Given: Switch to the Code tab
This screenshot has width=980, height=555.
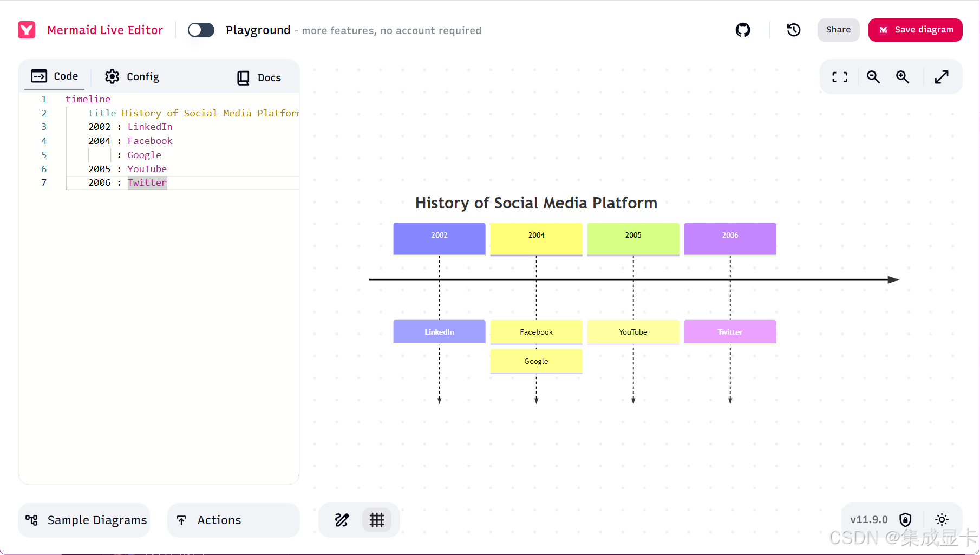Looking at the screenshot, I should pos(55,76).
